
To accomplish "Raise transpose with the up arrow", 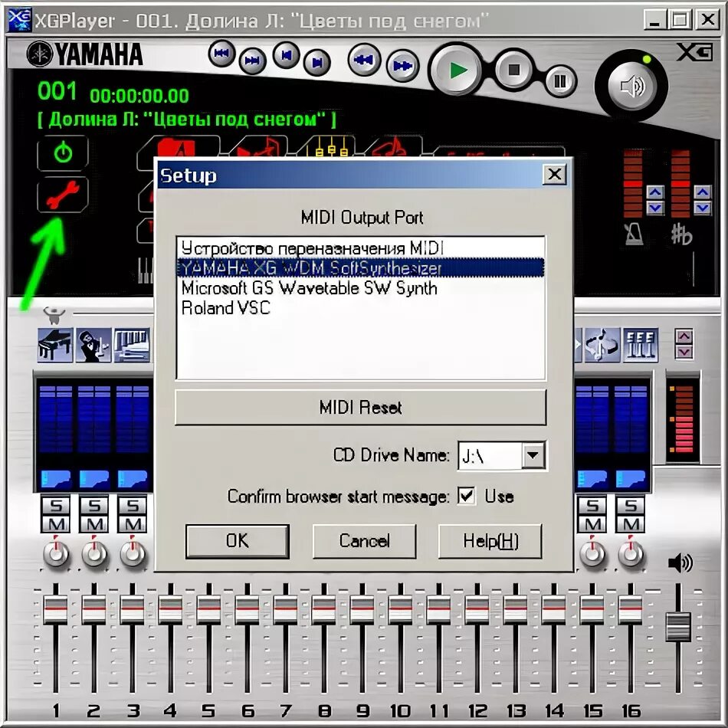I will pyautogui.click(x=703, y=192).
